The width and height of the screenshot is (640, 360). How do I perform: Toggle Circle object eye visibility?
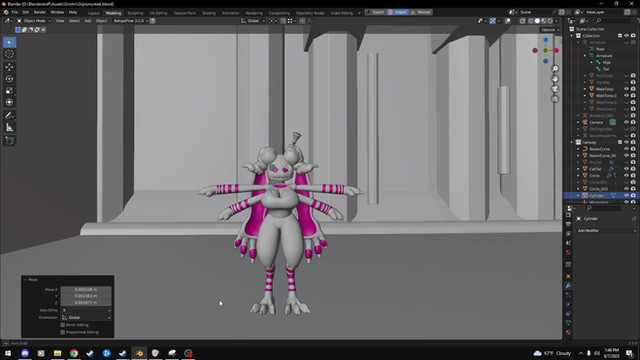[626, 176]
